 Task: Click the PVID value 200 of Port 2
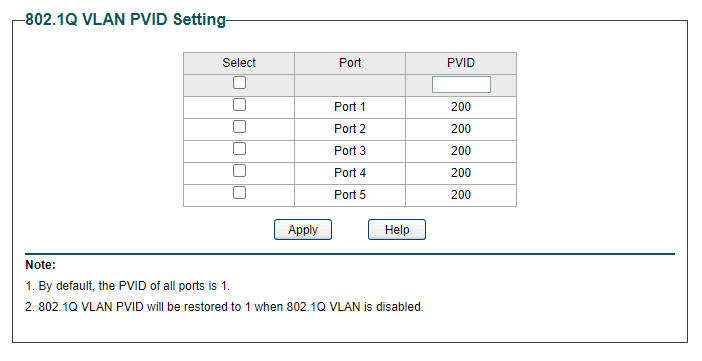[461, 129]
